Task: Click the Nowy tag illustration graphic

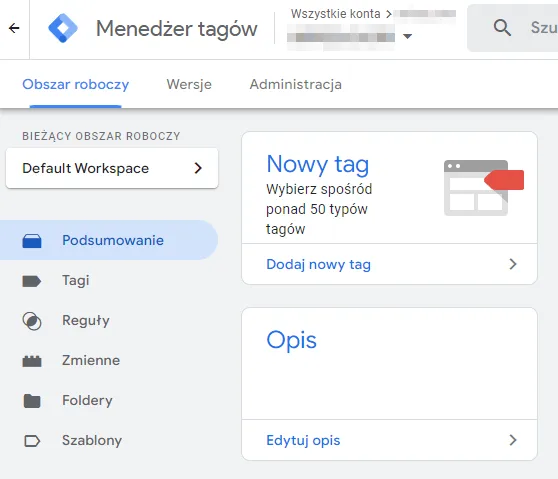Action: [484, 188]
